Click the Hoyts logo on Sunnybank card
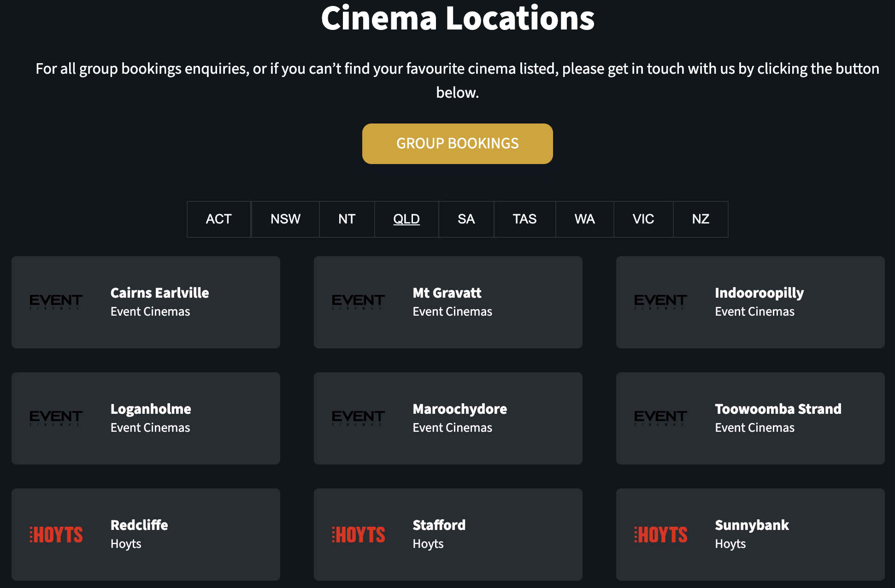Image resolution: width=895 pixels, height=588 pixels. 661,535
